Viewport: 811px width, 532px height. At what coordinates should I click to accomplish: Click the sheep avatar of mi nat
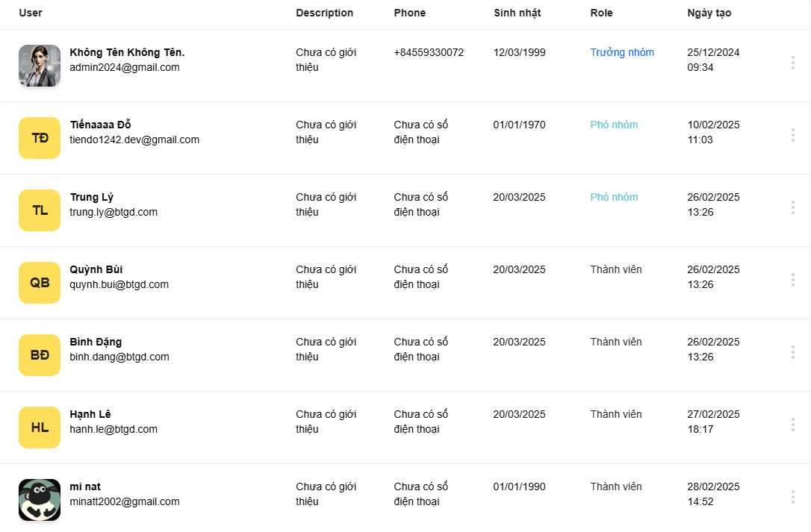coord(40,500)
